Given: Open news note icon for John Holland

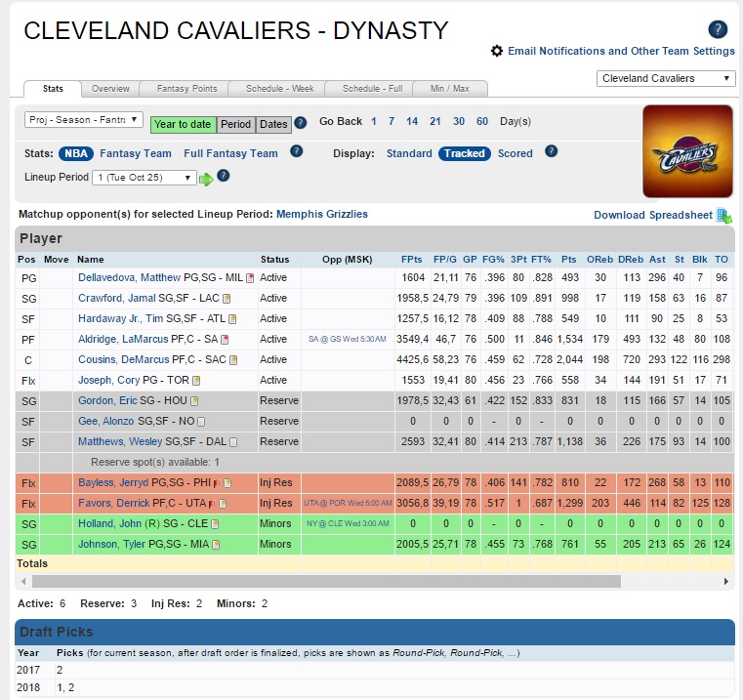Looking at the screenshot, I should coord(215,524).
